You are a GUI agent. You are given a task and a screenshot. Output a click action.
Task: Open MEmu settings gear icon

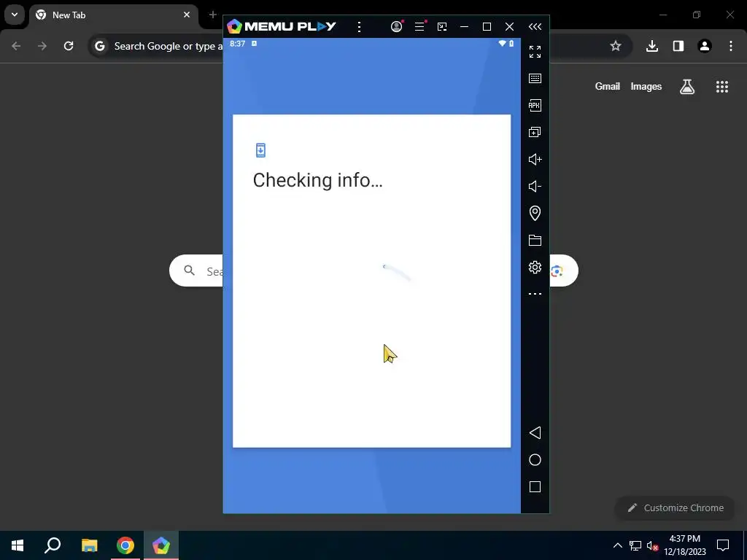click(x=535, y=267)
